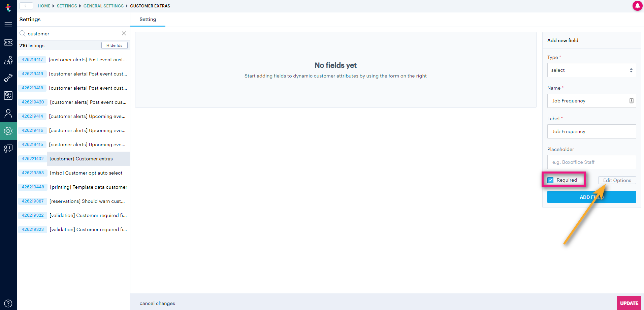644x310 pixels.
Task: Open the tickets icon in sidebar
Action: (8, 42)
